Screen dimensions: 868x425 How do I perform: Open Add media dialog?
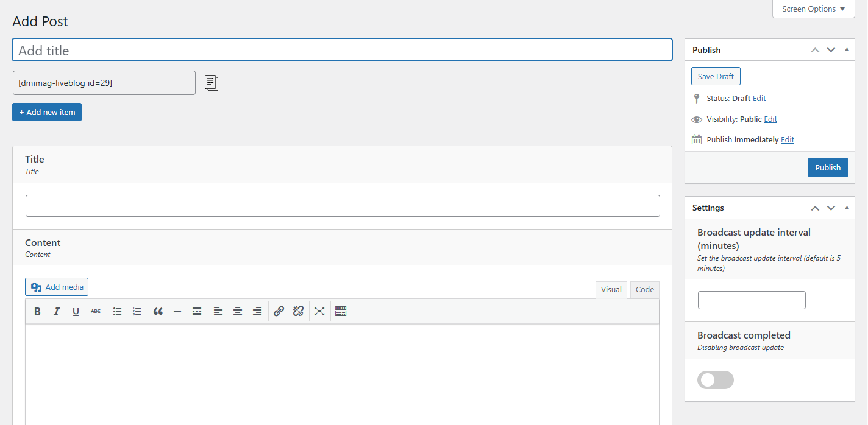(57, 287)
